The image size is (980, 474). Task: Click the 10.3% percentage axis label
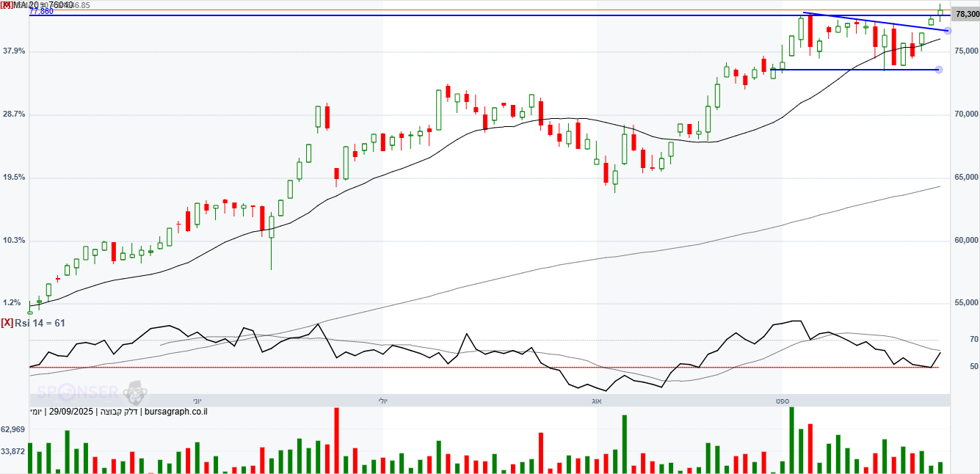(14, 240)
